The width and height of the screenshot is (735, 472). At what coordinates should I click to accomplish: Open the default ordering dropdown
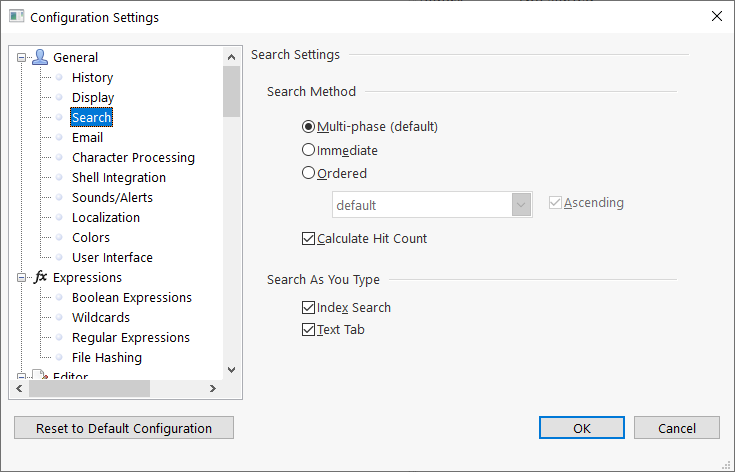521,205
